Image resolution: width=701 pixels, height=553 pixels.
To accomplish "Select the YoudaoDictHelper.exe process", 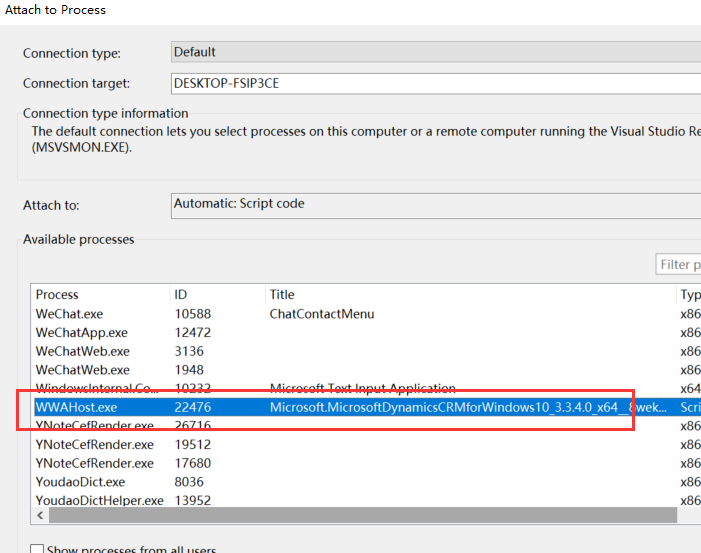I will pyautogui.click(x=100, y=500).
